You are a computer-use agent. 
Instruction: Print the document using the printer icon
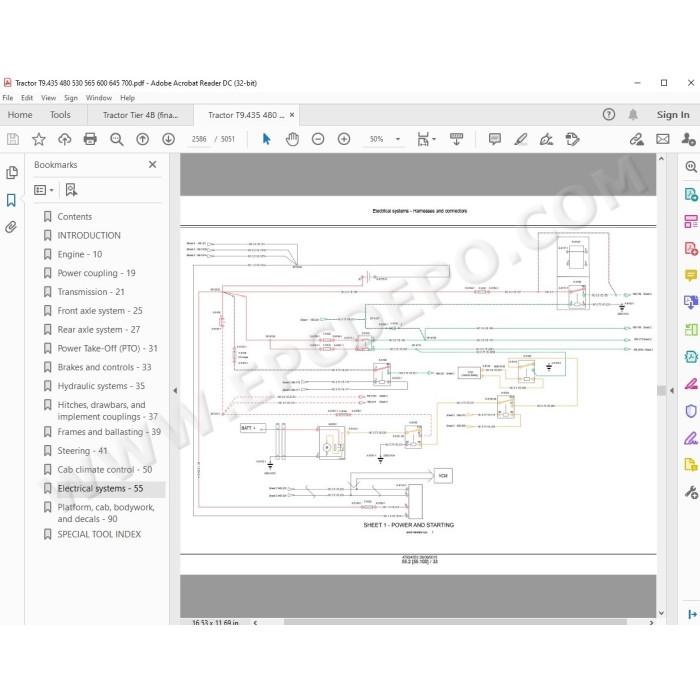[90, 139]
